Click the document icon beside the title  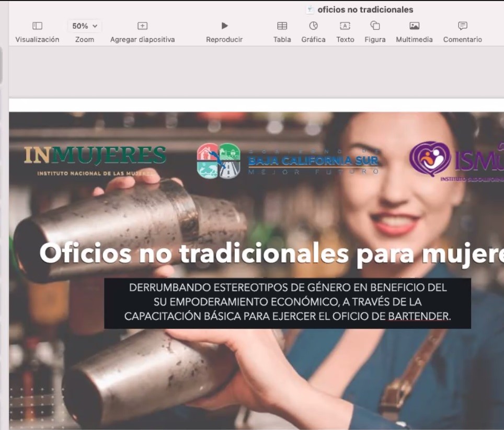tap(310, 9)
